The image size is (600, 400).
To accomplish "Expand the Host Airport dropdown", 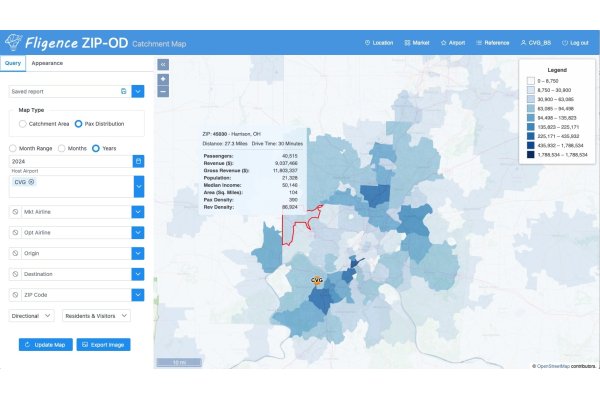I will coord(139,186).
